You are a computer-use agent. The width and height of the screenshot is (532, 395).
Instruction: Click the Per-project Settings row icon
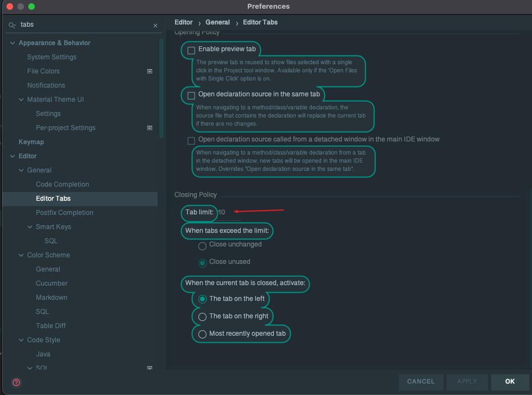(150, 128)
